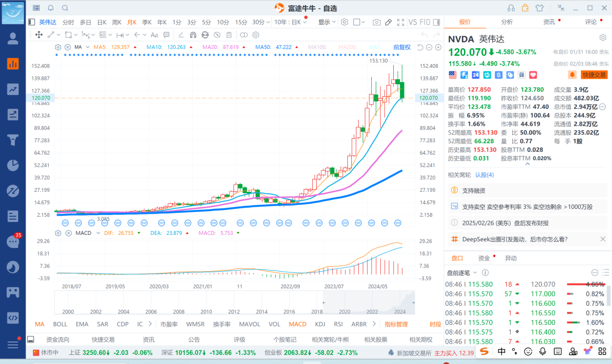
Task: Click the 24-hour trading badge icon
Action: coord(475,75)
